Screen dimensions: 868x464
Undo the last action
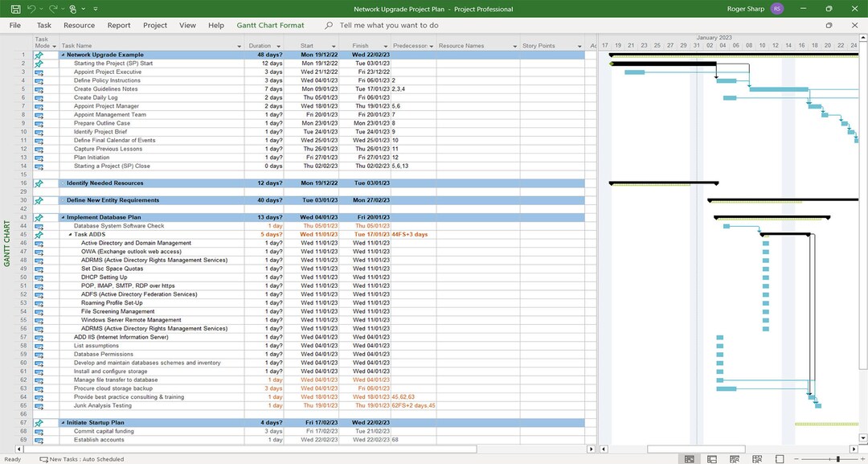point(32,8)
